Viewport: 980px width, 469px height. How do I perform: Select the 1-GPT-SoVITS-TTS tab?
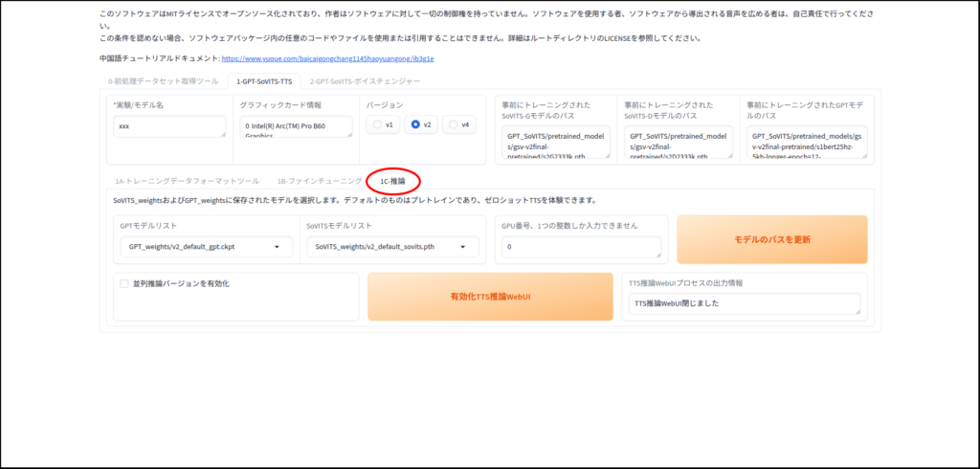(x=265, y=81)
